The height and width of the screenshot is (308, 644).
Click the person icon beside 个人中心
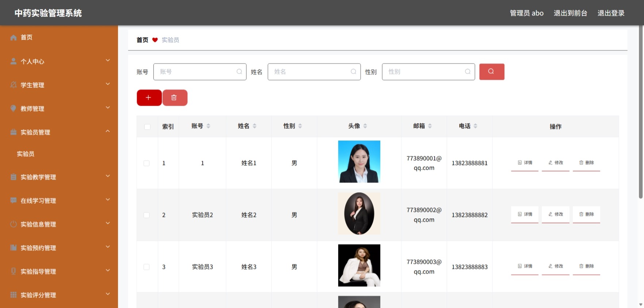coord(14,61)
